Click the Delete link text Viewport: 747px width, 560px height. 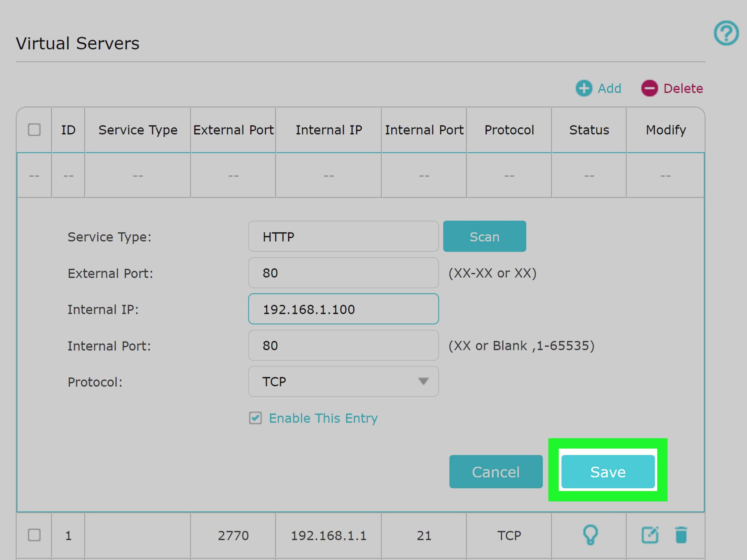(683, 88)
